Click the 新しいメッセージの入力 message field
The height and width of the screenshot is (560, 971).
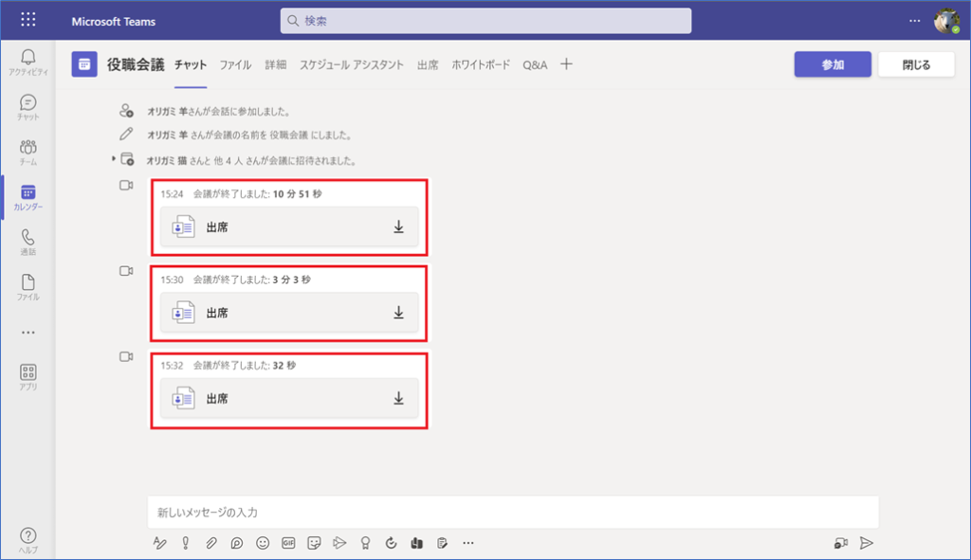512,512
